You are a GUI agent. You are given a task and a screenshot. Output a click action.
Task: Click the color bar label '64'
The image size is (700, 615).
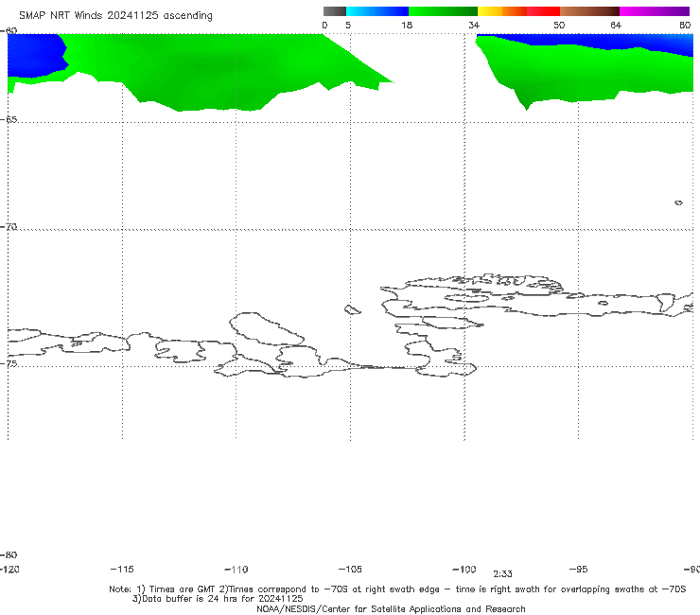pos(616,25)
